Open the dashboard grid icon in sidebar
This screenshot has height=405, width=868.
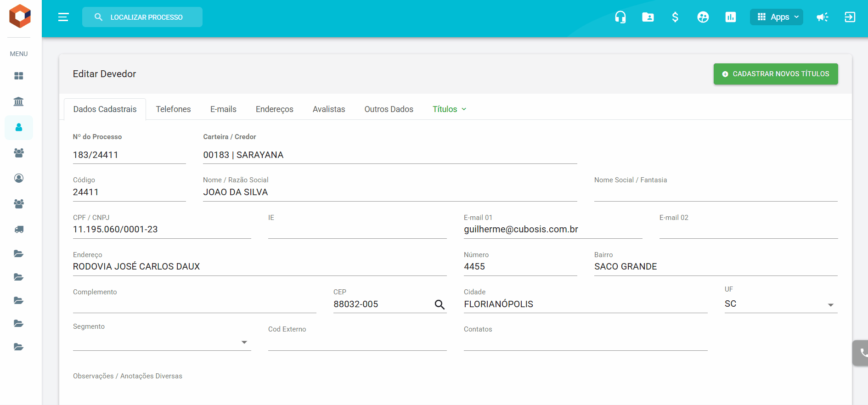click(19, 76)
